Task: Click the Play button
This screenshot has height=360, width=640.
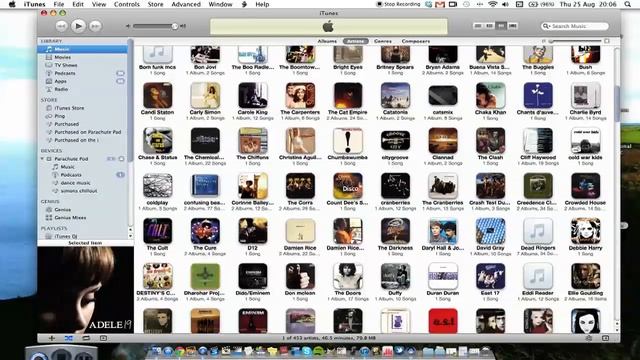Action: tap(78, 26)
